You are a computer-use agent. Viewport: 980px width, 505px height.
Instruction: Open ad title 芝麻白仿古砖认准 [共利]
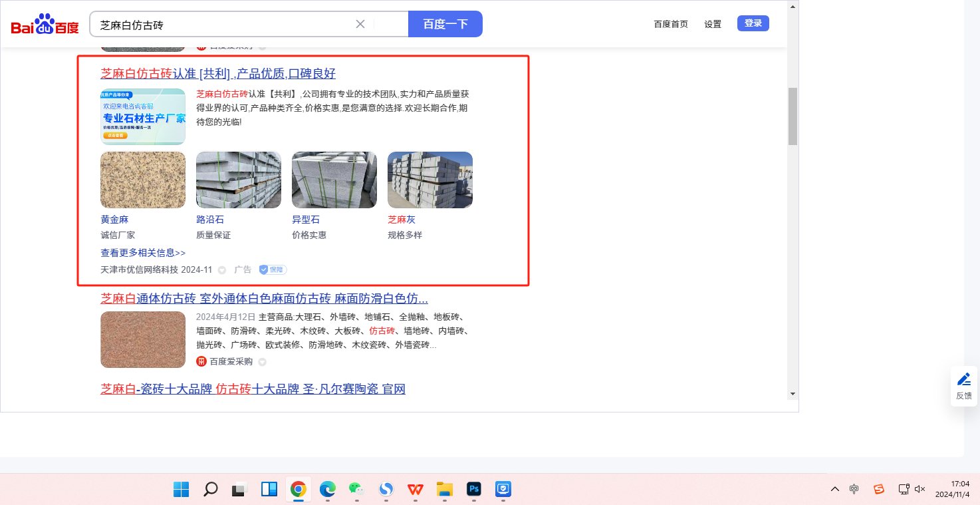point(218,73)
